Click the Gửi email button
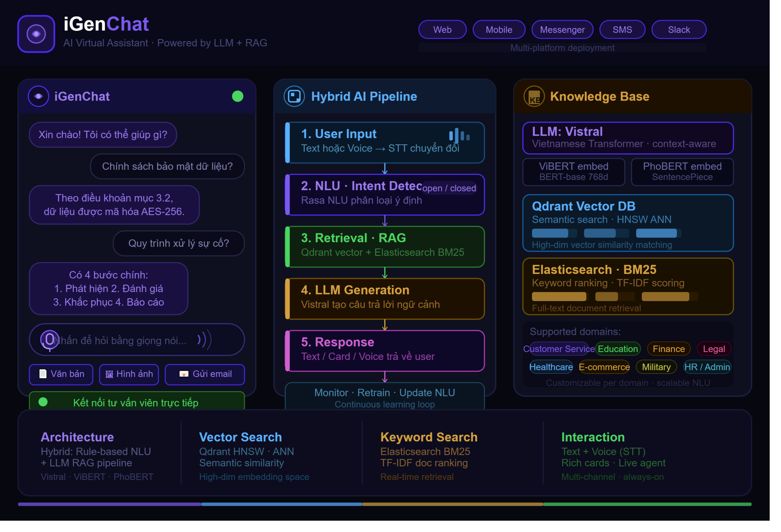Viewport: 781px width, 532px height. click(205, 374)
